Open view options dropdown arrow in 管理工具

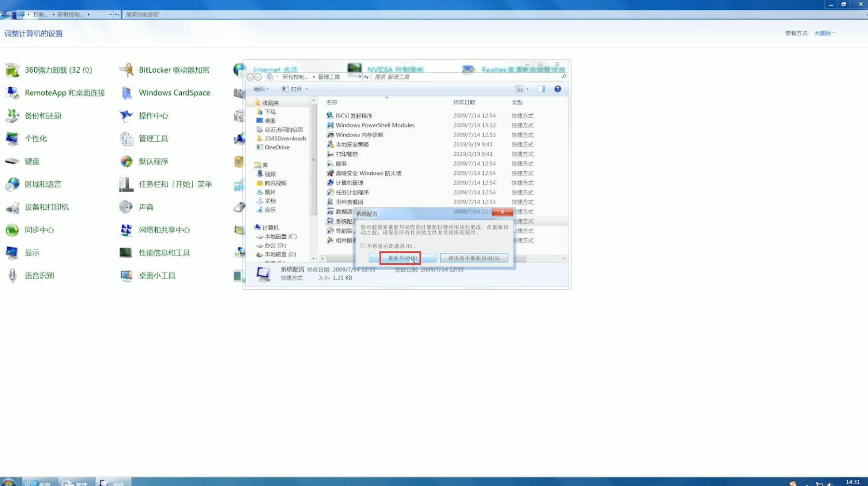coord(527,89)
